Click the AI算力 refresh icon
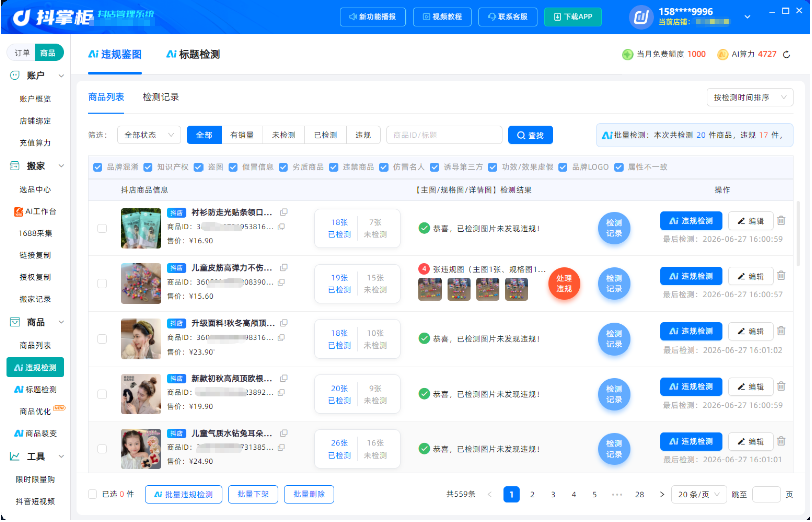812x522 pixels. click(x=787, y=54)
